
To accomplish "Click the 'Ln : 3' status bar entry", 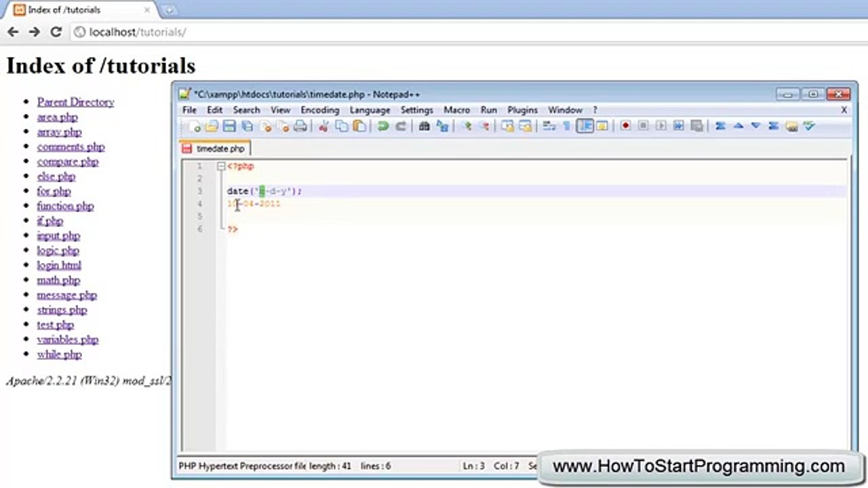I will point(474,466).
